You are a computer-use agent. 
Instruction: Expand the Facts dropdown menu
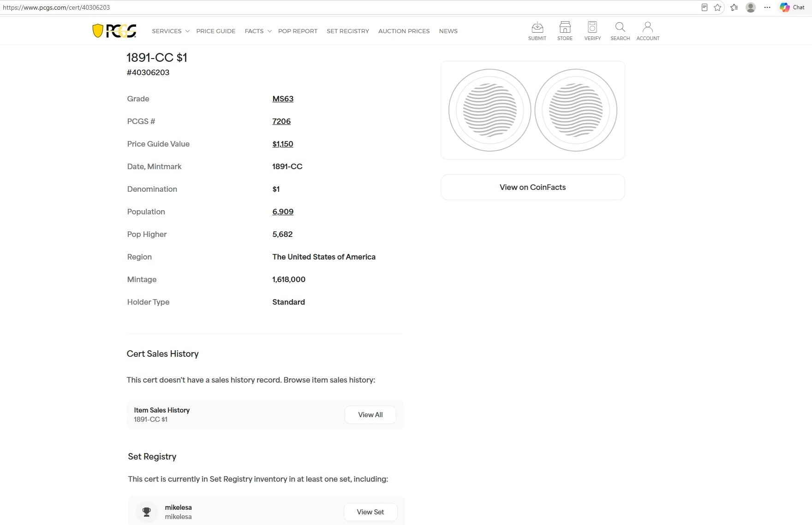pos(258,31)
